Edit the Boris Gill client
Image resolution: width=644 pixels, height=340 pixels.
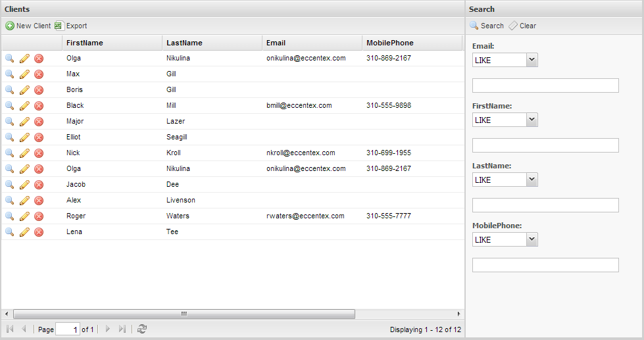[x=24, y=90]
